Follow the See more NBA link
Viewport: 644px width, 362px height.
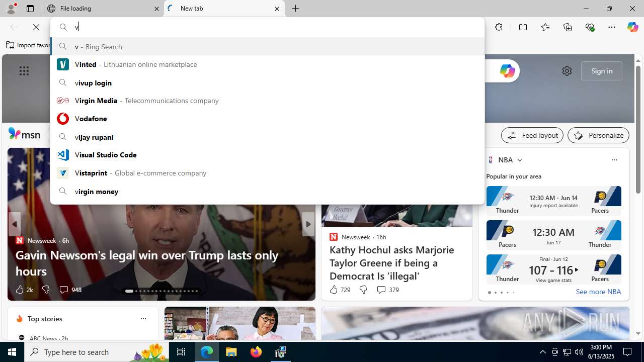(x=598, y=292)
